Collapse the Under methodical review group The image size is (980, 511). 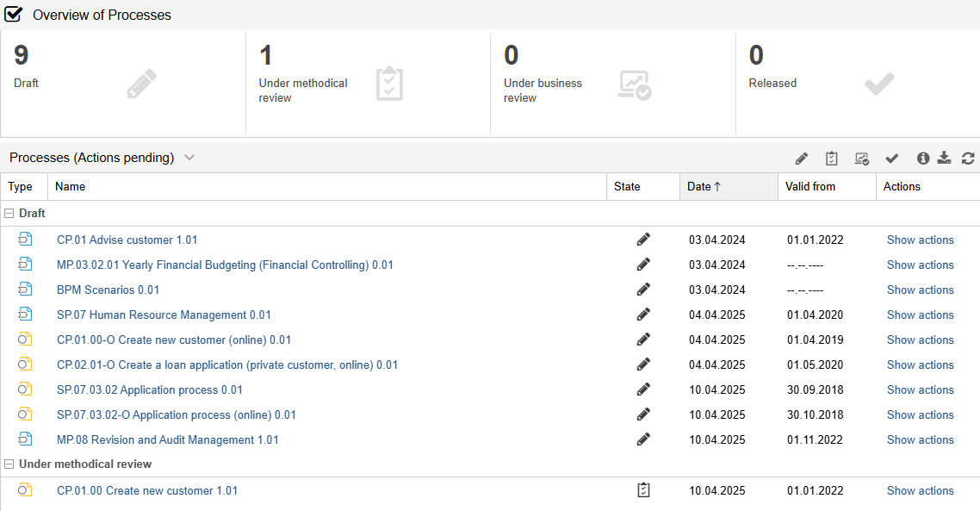pyautogui.click(x=8, y=464)
